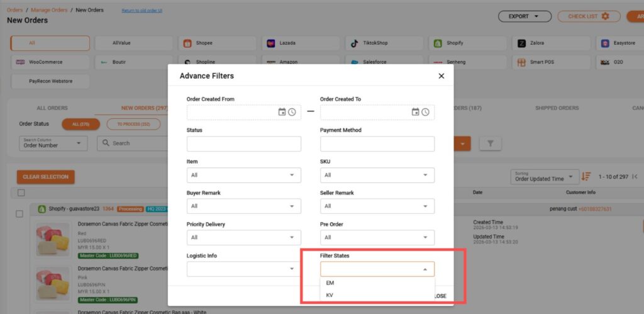Switch to Shipped Orders tab
Viewport: 644px width, 314px height.
[557, 108]
